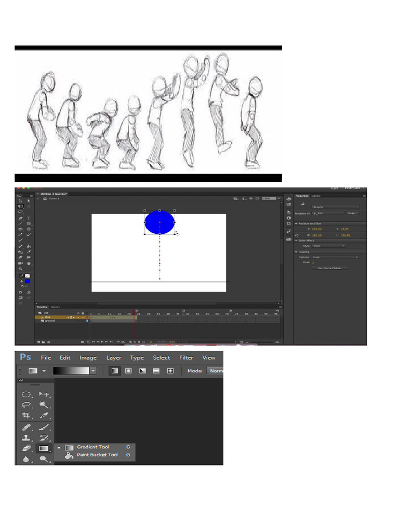Open the Filter menu in Photoshop

tap(186, 357)
